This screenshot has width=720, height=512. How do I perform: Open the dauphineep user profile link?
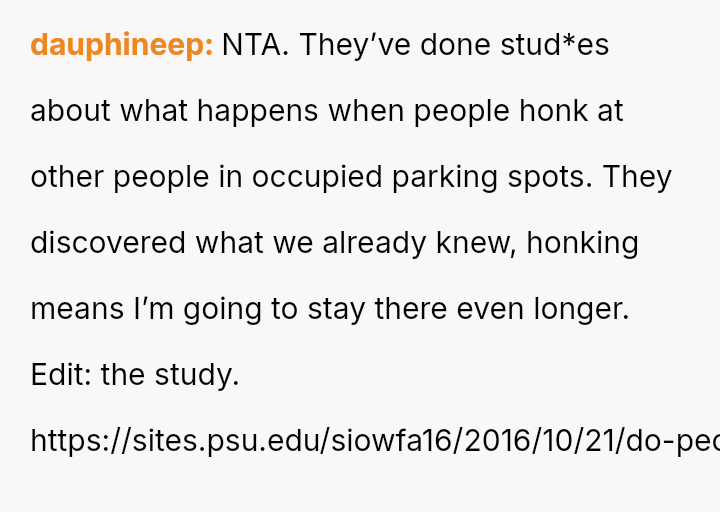click(x=121, y=45)
